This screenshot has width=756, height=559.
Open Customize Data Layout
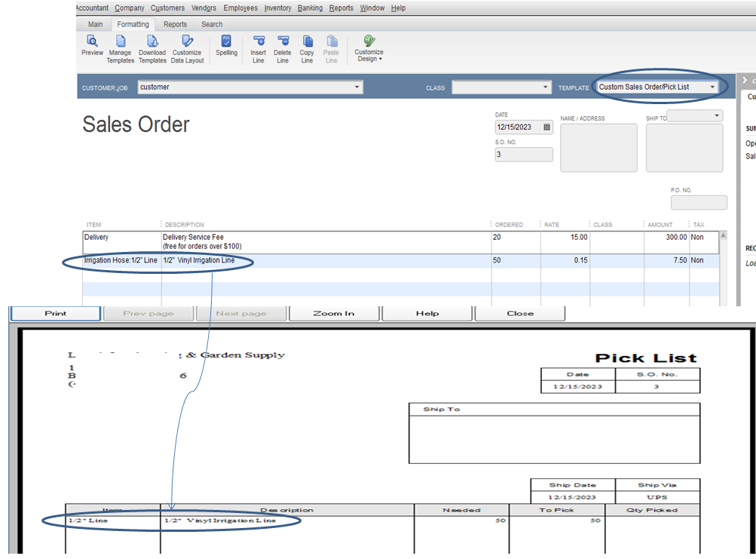(x=187, y=47)
